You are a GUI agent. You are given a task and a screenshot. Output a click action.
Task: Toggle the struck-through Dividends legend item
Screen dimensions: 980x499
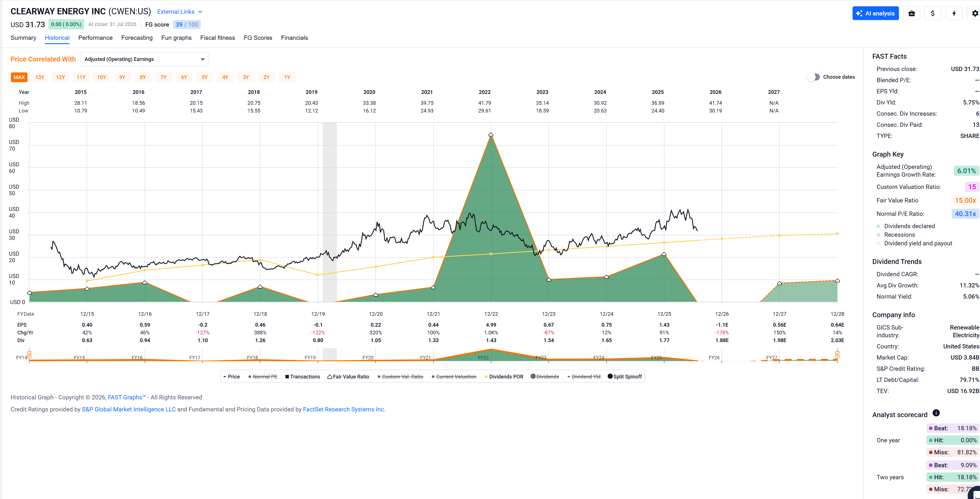coord(545,376)
